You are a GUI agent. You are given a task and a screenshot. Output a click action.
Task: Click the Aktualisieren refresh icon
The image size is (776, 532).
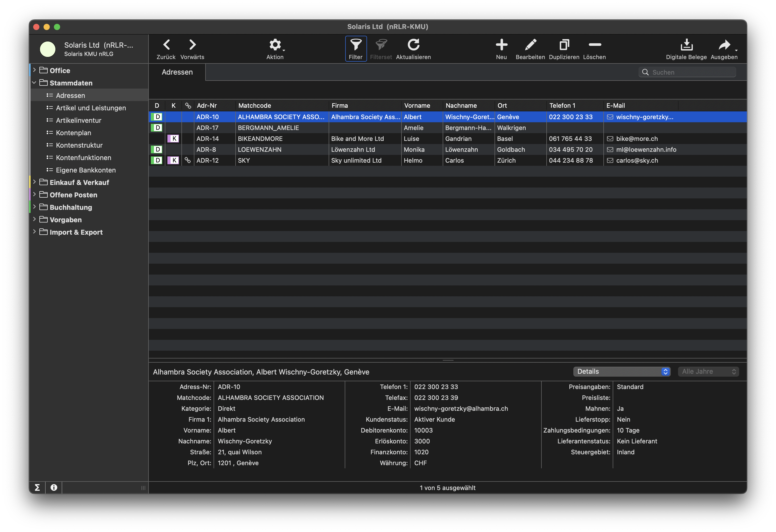[413, 45]
